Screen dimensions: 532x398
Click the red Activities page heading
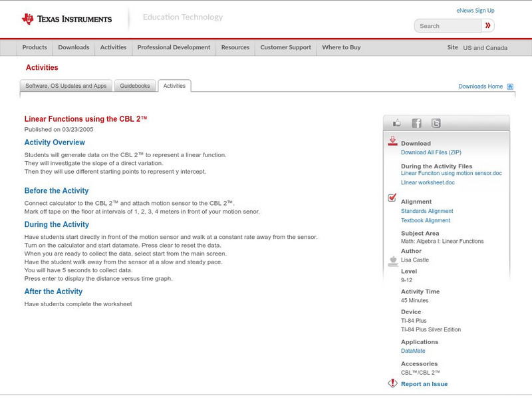click(x=42, y=68)
